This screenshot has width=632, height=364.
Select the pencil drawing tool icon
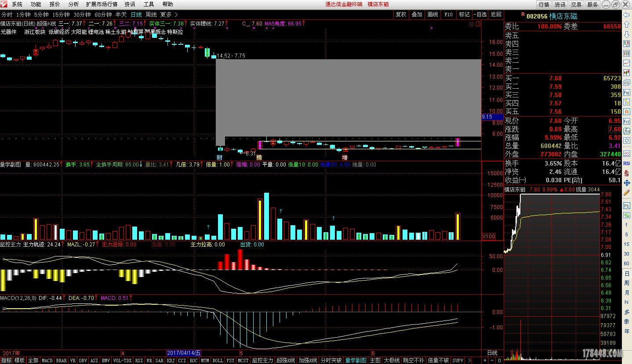click(x=627, y=192)
